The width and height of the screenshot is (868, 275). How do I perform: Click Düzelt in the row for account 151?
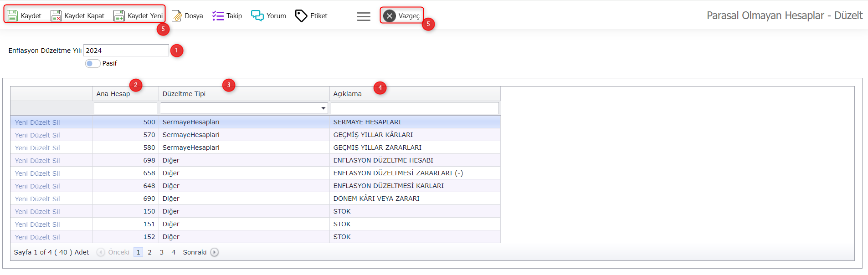click(40, 224)
